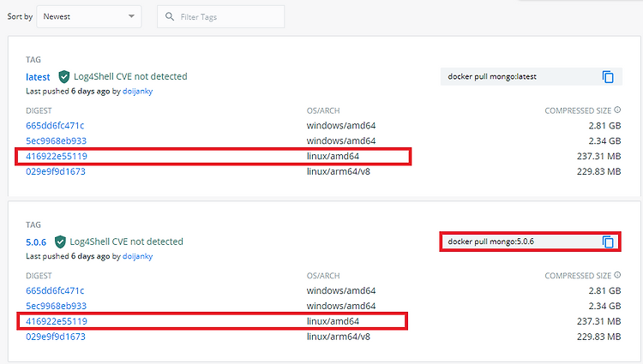The width and height of the screenshot is (643, 364).
Task: Open digest 416922e55119 under tag 5.0.6
Action: [57, 321]
